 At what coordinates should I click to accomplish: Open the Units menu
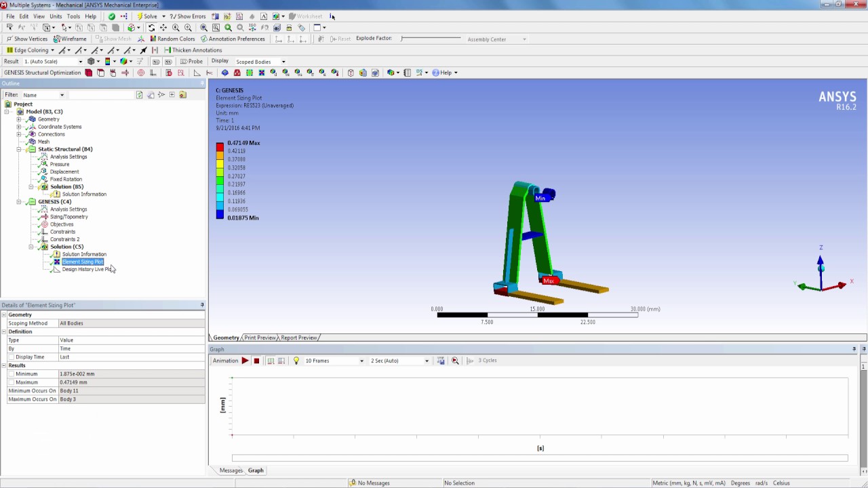(56, 16)
